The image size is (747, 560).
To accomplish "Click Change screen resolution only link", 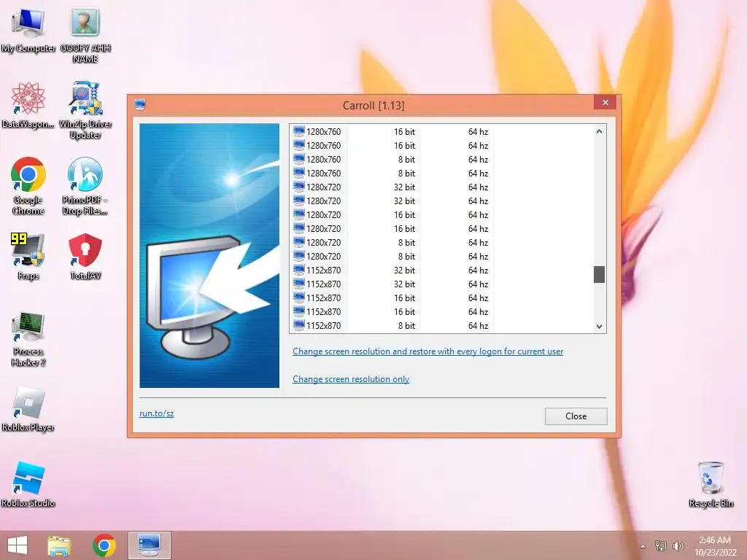I will (x=351, y=379).
